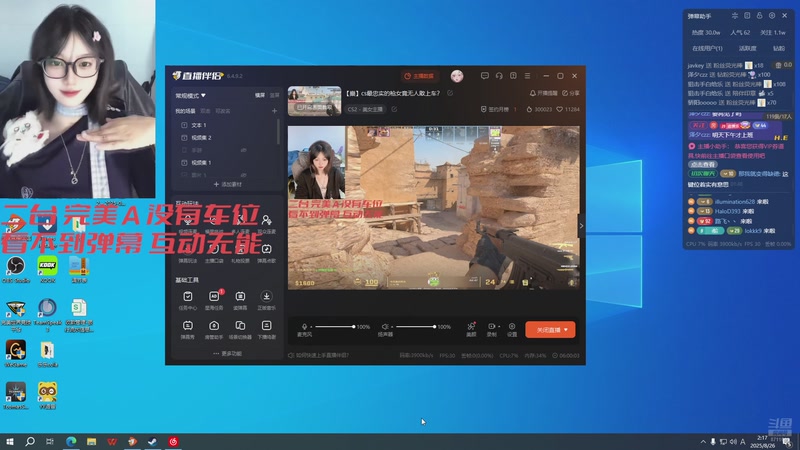Image resolution: width=800 pixels, height=450 pixels.
Task: Open the arrow next to 关闭直播
Action: click(x=565, y=330)
